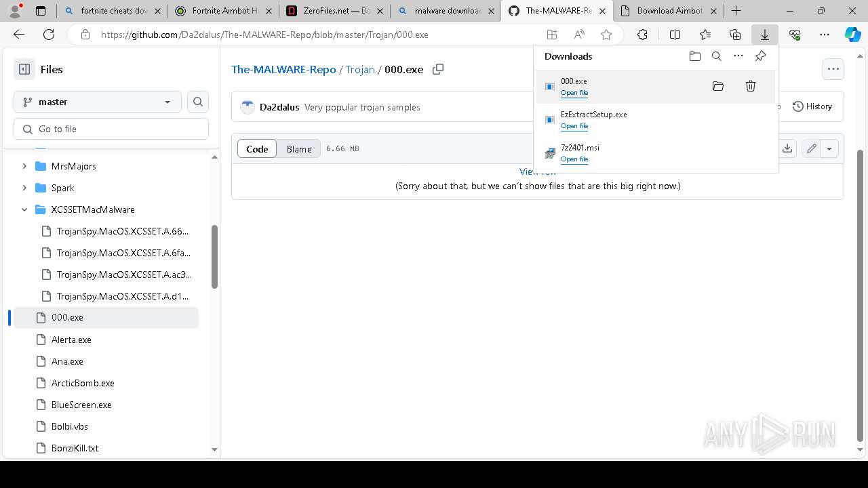Open file link under 7z2401.msi
The height and width of the screenshot is (488, 868).
[x=574, y=159]
